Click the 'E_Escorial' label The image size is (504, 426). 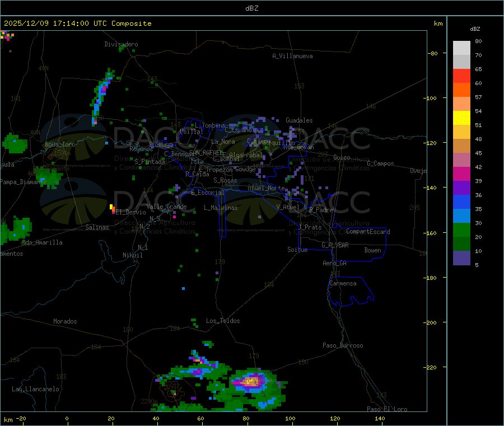208,193
